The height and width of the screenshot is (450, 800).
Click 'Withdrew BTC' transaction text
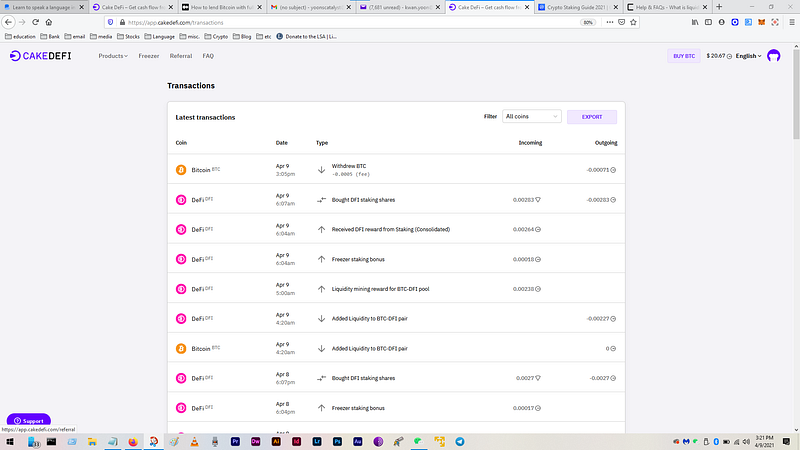pyautogui.click(x=349, y=166)
